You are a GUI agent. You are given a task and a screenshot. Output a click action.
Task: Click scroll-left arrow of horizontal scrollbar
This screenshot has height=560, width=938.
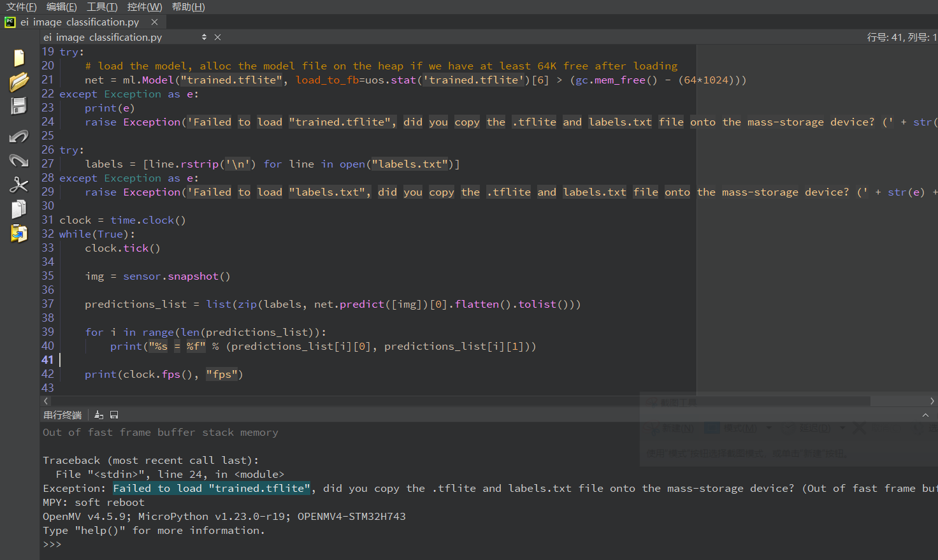pyautogui.click(x=46, y=401)
